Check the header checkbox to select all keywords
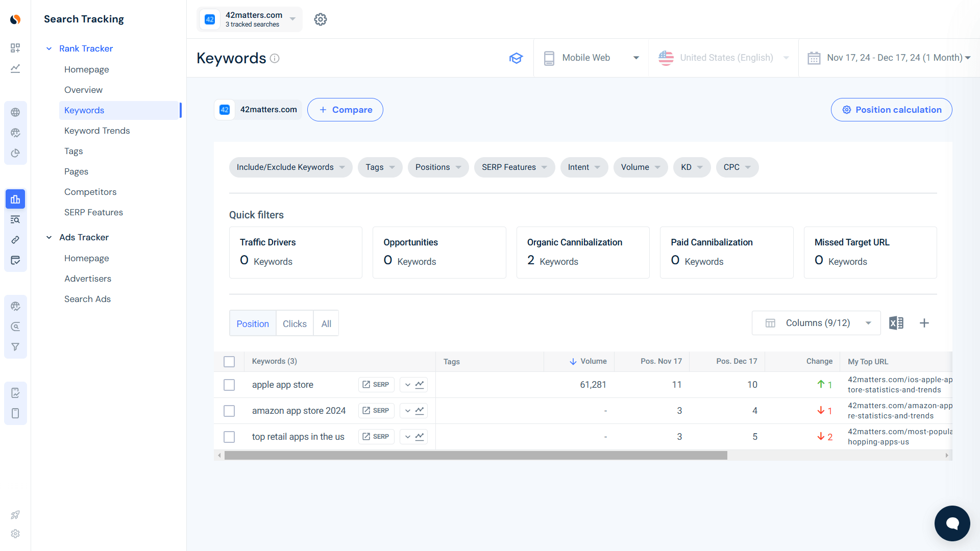Viewport: 980px width, 551px height. [x=229, y=361]
